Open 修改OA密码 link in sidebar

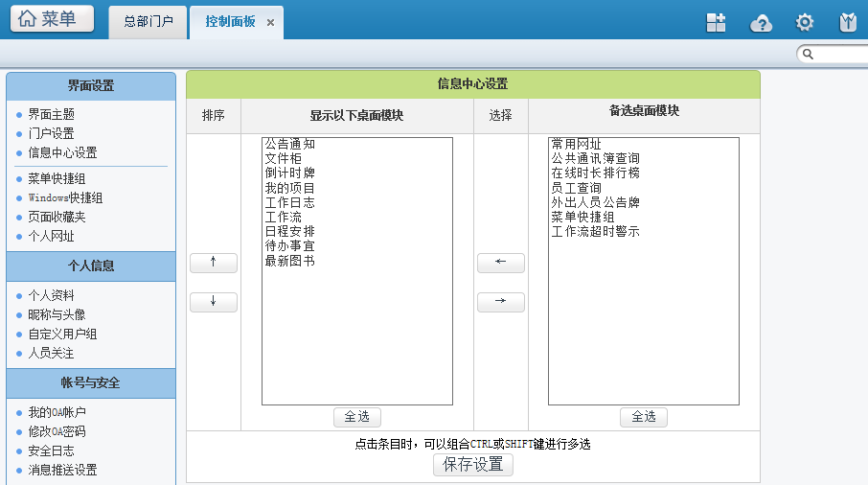[57, 431]
